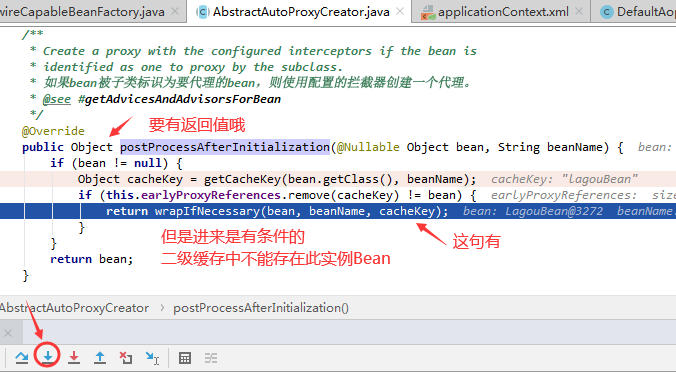Click the postProcessAfterInitialization() breadcrumb
This screenshot has height=375, width=676.
pos(261,308)
